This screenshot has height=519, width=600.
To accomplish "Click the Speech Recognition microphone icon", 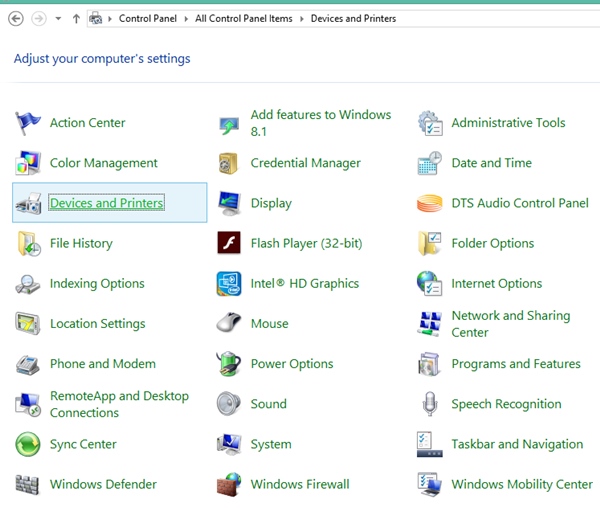I will (430, 404).
